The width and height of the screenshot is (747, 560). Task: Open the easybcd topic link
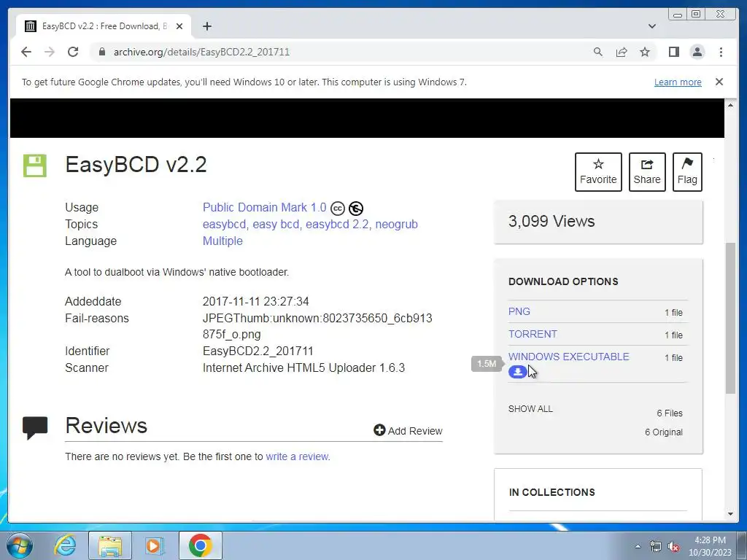coord(225,225)
